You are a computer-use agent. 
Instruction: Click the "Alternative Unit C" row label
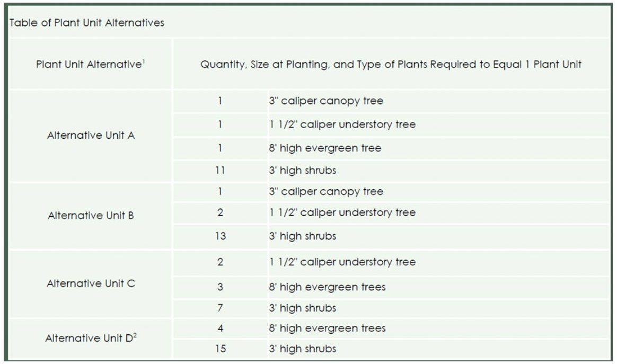pyautogui.click(x=91, y=283)
